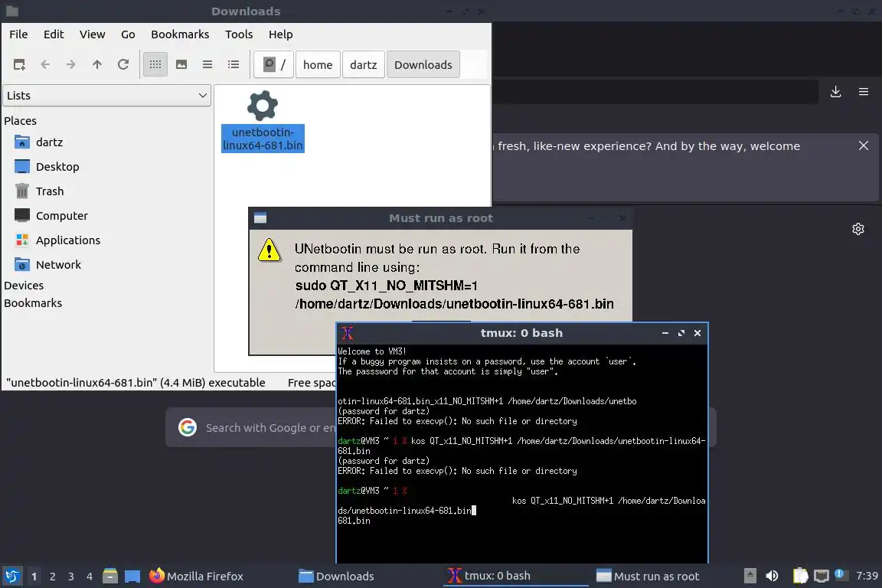This screenshot has width=882, height=588.
Task: Click the root path button
Action: (274, 65)
